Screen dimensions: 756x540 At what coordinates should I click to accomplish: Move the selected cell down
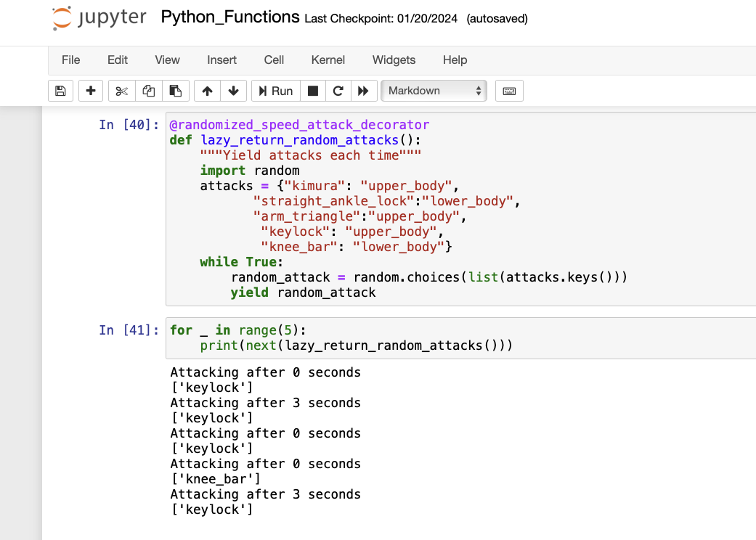coord(233,91)
